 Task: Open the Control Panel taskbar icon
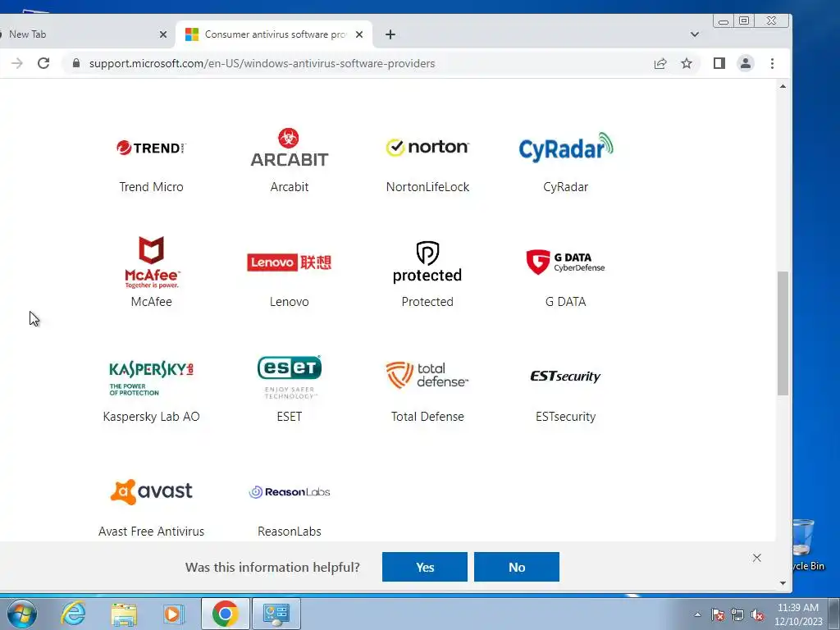coord(276,614)
